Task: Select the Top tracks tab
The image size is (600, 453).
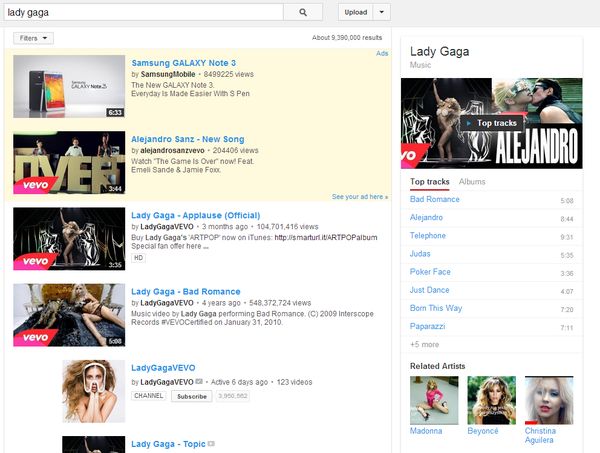Action: point(430,182)
